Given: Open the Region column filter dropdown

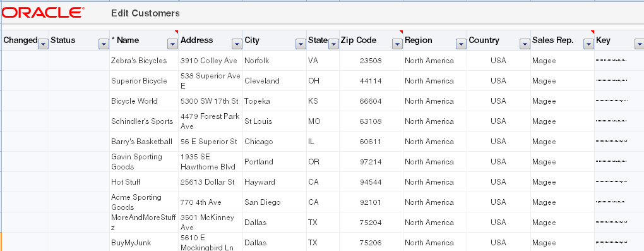Looking at the screenshot, I should click(462, 44).
